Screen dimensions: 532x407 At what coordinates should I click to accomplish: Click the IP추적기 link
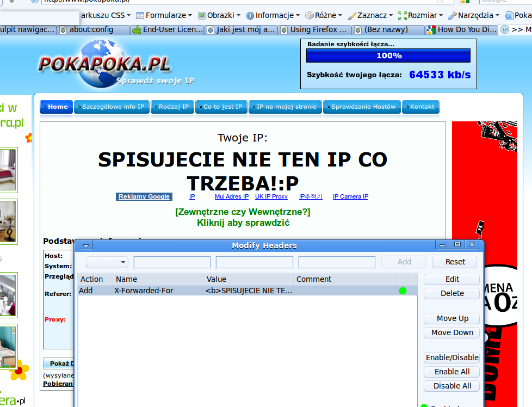[x=311, y=196]
